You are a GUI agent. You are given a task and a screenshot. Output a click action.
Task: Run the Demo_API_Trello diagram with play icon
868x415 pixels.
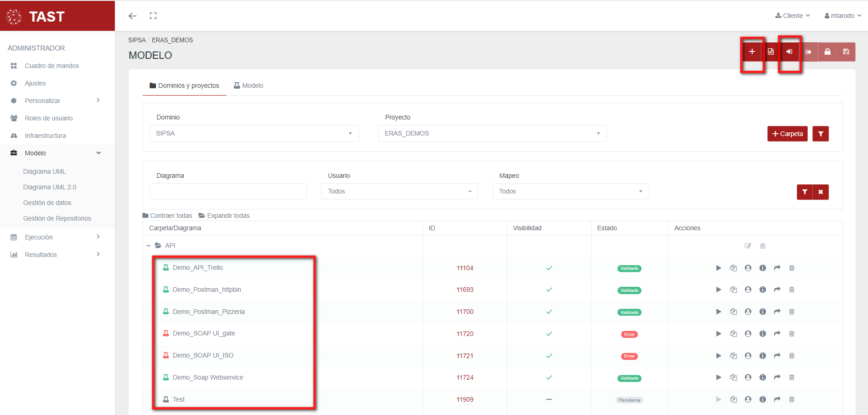719,268
